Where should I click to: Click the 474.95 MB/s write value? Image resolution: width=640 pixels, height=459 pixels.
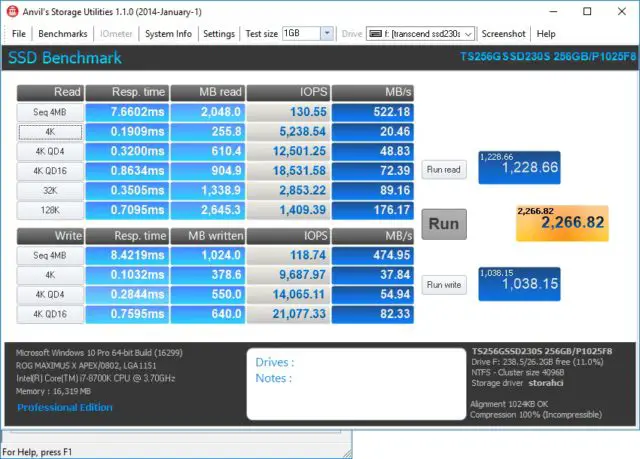373,255
